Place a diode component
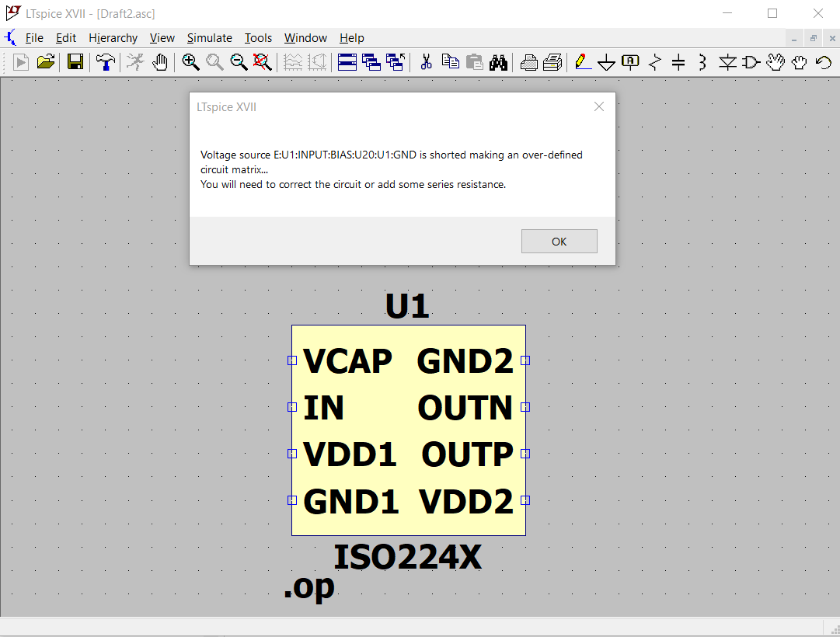Viewport: 840px width, 637px height. pyautogui.click(x=727, y=62)
